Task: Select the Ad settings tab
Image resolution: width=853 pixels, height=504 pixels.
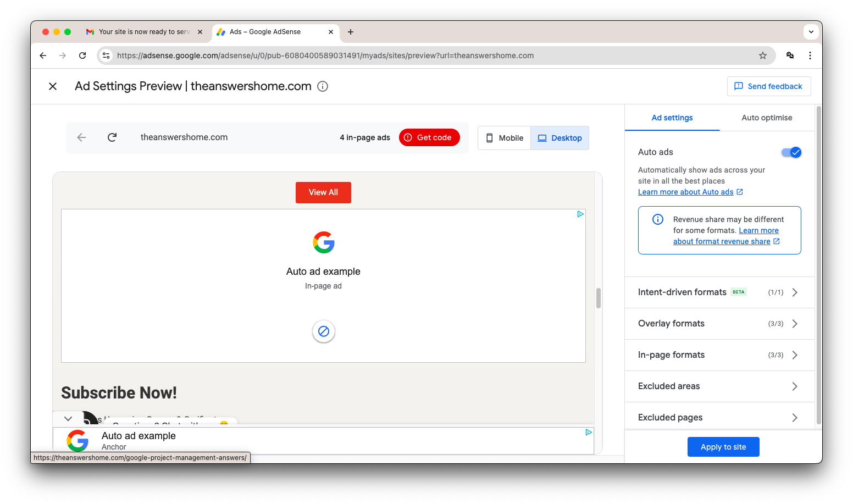Action: point(672,118)
